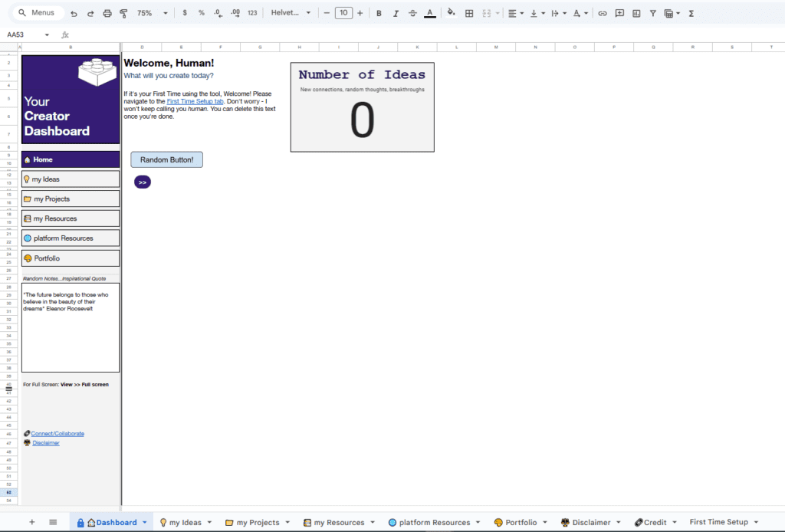The width and height of the screenshot is (785, 532).
Task: Open the Borders tool
Action: coord(469,14)
